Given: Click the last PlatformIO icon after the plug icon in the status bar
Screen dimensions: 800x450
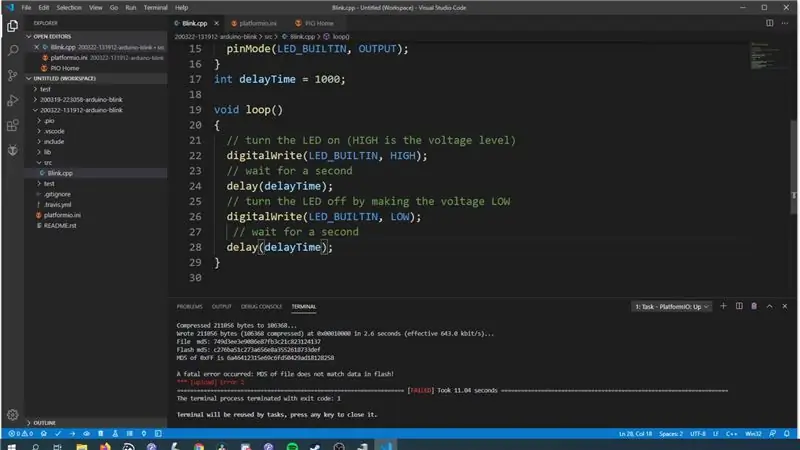Looking at the screenshot, I should [x=158, y=434].
